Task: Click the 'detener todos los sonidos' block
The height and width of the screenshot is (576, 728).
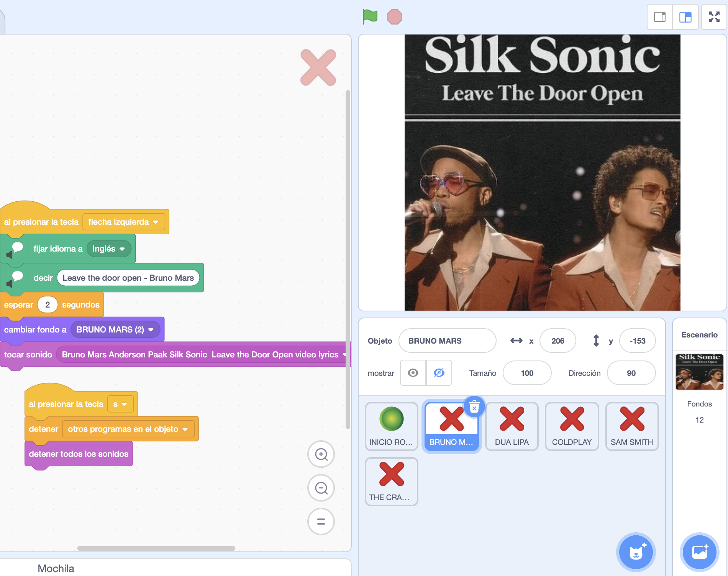Action: 79,454
